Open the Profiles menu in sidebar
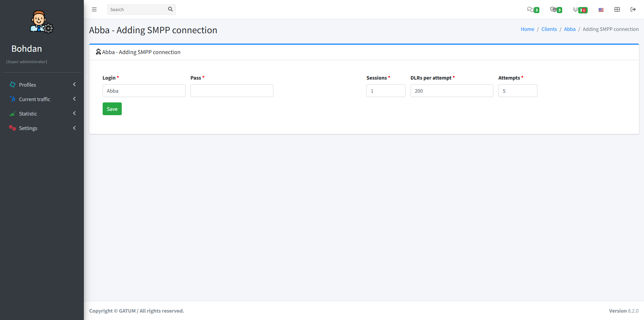Image resolution: width=644 pixels, height=320 pixels. coord(27,85)
